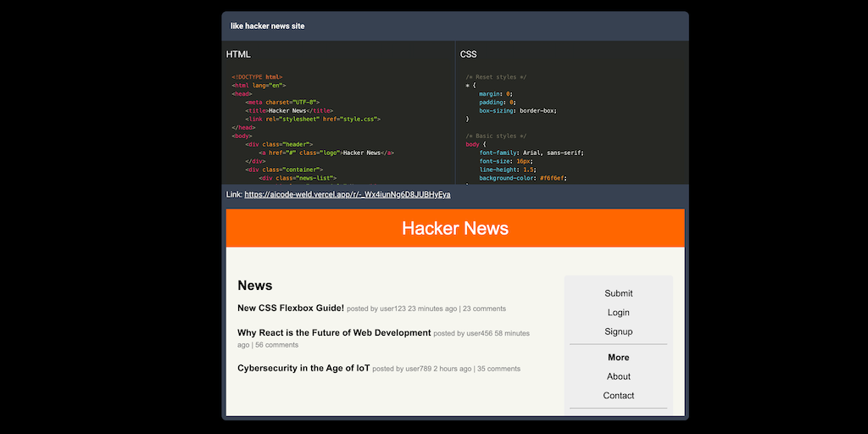Open Cybersecurity in the Age of IoT story
The width and height of the screenshot is (868, 434).
[x=304, y=368]
